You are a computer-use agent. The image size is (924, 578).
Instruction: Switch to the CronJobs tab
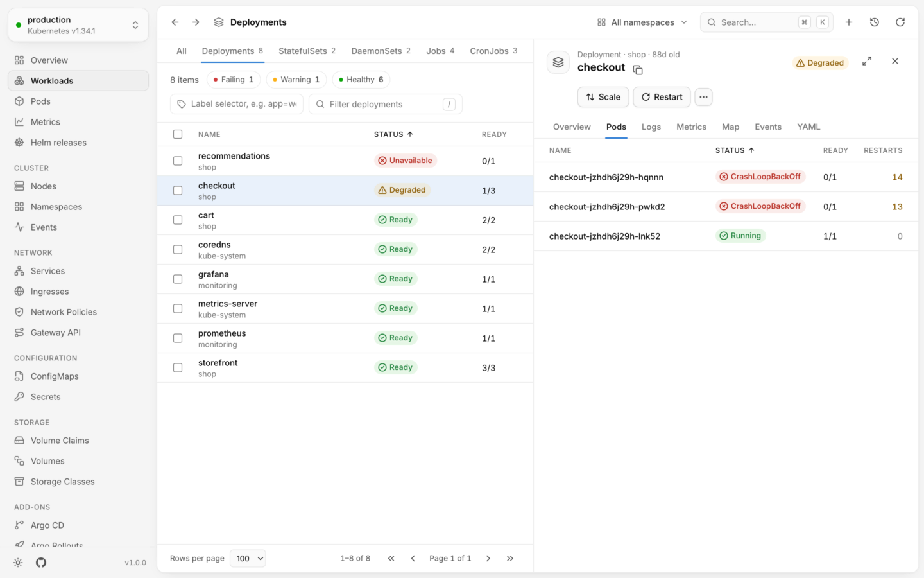(493, 51)
